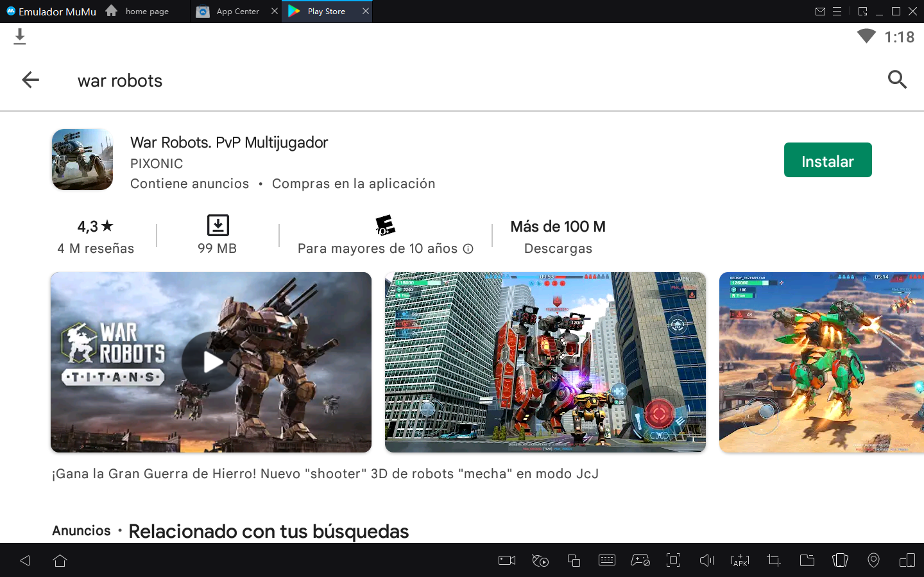Viewport: 924px width, 577px height.
Task: Go back with the search bar arrow
Action: 30,80
